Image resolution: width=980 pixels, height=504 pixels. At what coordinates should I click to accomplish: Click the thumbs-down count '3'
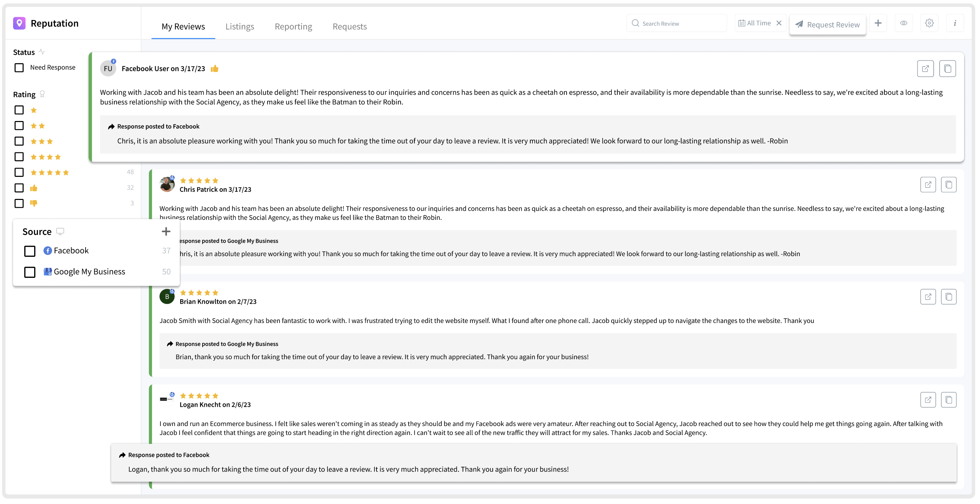[132, 203]
